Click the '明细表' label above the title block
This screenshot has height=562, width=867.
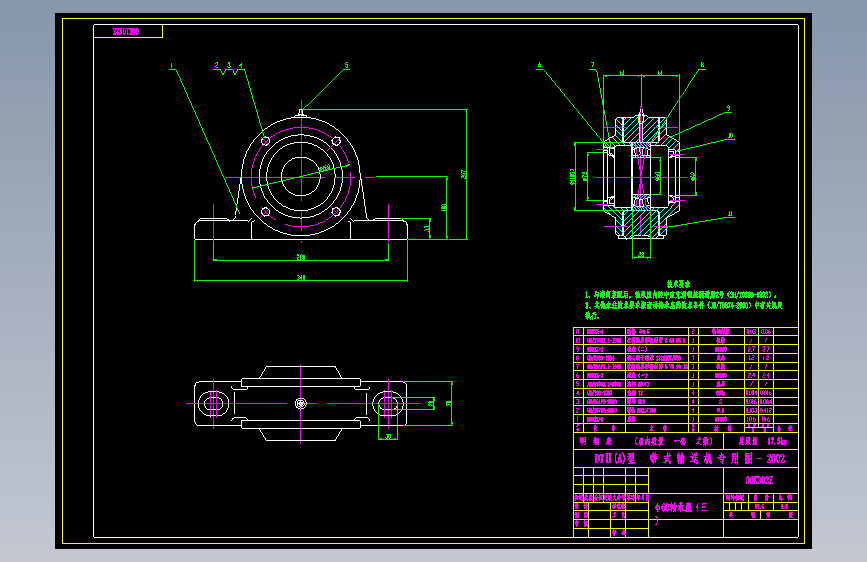coord(596,441)
